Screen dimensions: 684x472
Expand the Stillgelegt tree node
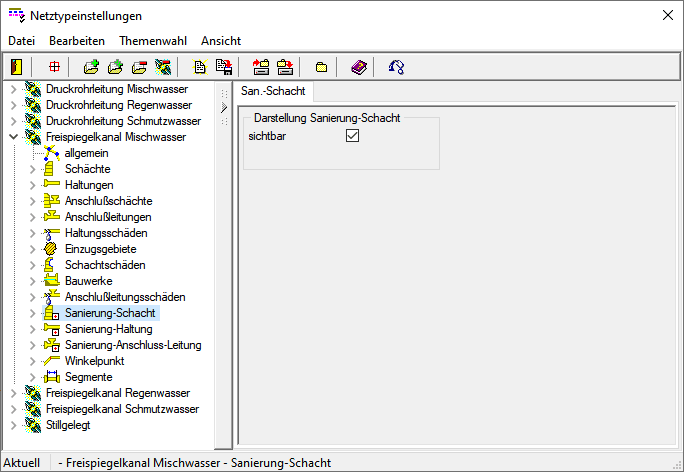(x=12, y=425)
